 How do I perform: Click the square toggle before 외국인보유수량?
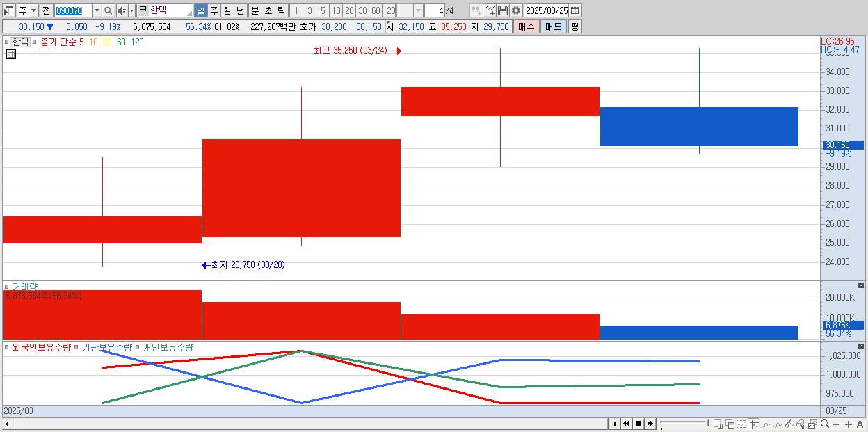pyautogui.click(x=7, y=347)
